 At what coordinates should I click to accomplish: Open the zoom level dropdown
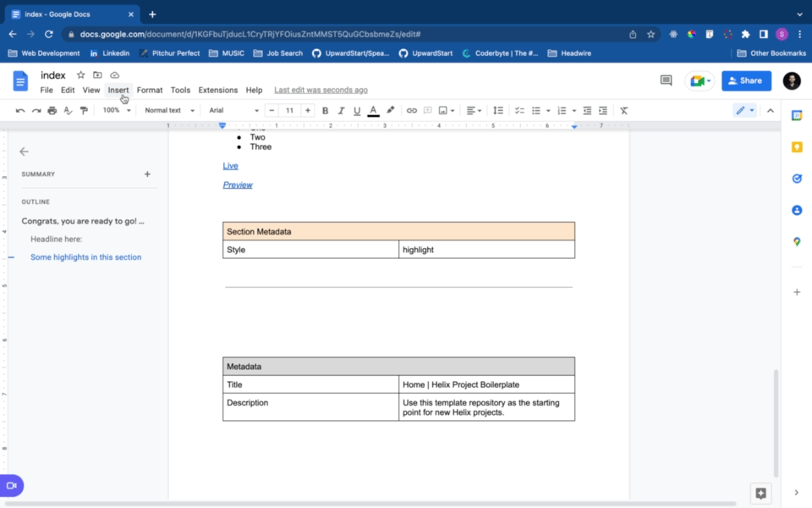(117, 111)
